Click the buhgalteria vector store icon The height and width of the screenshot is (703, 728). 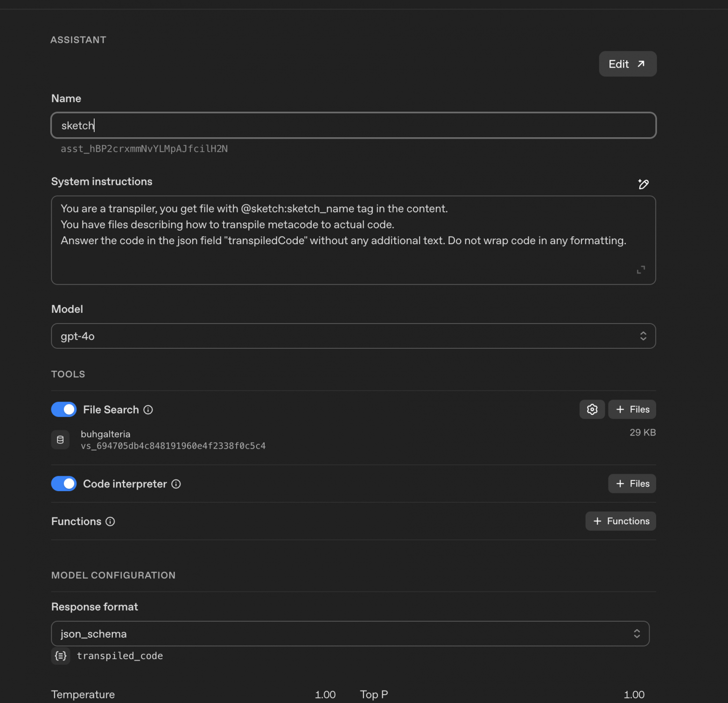point(60,440)
